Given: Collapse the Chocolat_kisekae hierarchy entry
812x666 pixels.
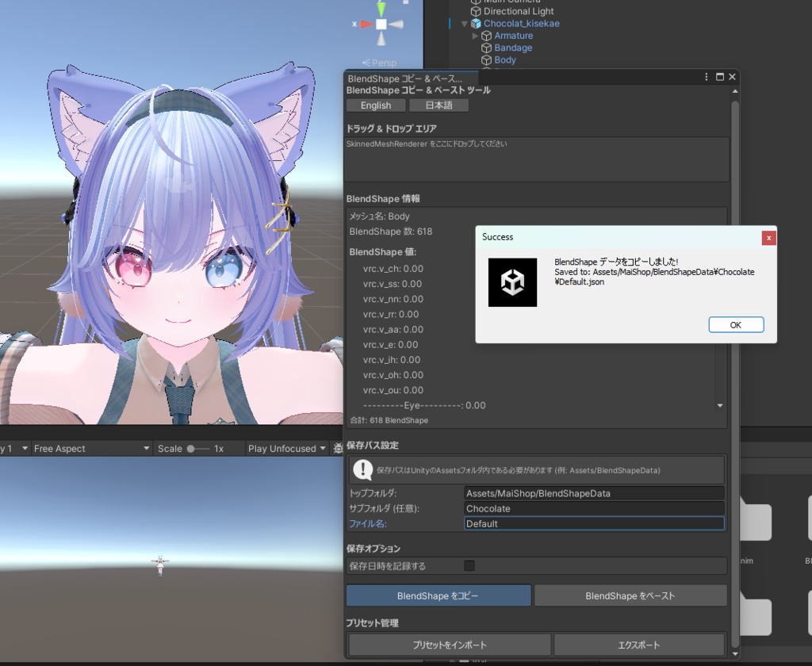Looking at the screenshot, I should 464,23.
